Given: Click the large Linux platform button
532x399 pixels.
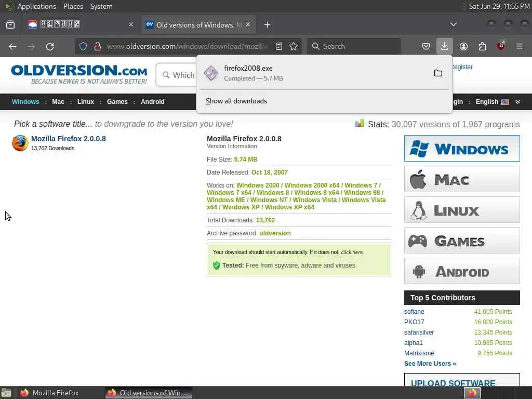Looking at the screenshot, I should (x=462, y=210).
